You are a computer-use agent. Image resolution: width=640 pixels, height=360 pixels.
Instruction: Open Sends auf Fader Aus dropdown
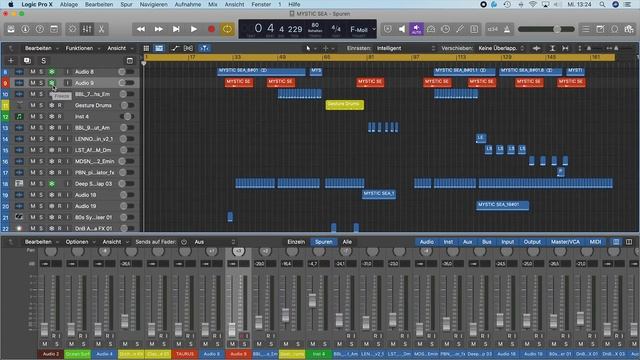pos(214,242)
